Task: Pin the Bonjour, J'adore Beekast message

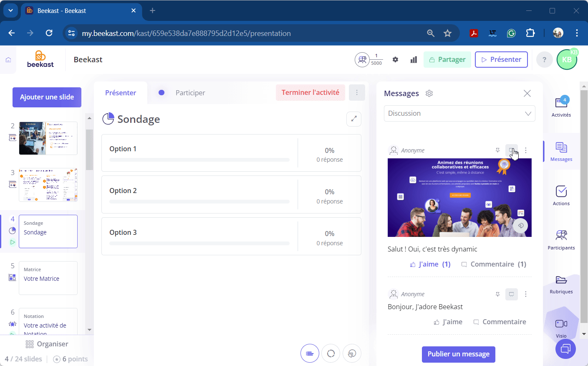Action: point(497,294)
